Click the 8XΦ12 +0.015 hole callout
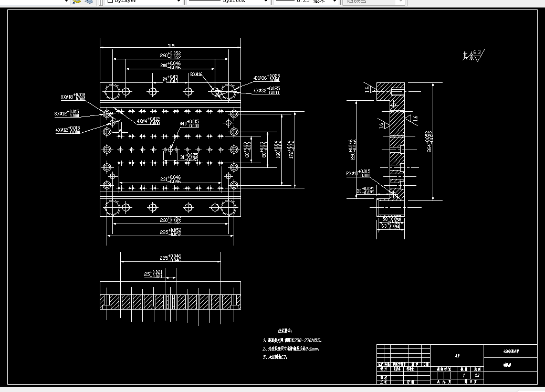Screen dimensions: 545x392 [67, 114]
